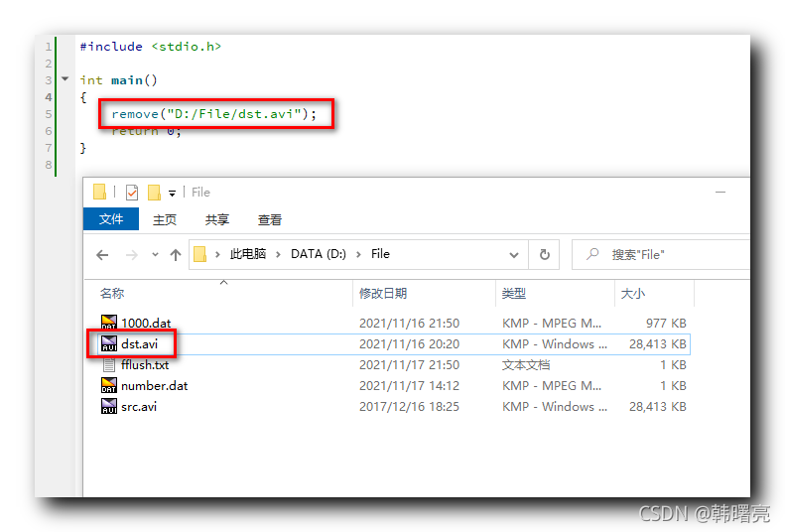This screenshot has width=785, height=532.
Task: Click line number 5 in code gutter
Action: [49, 114]
